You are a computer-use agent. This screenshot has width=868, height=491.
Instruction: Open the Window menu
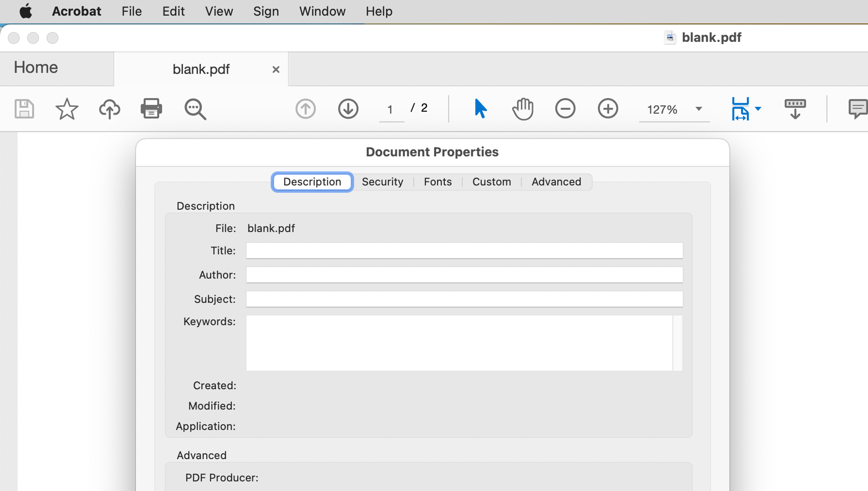click(x=323, y=12)
